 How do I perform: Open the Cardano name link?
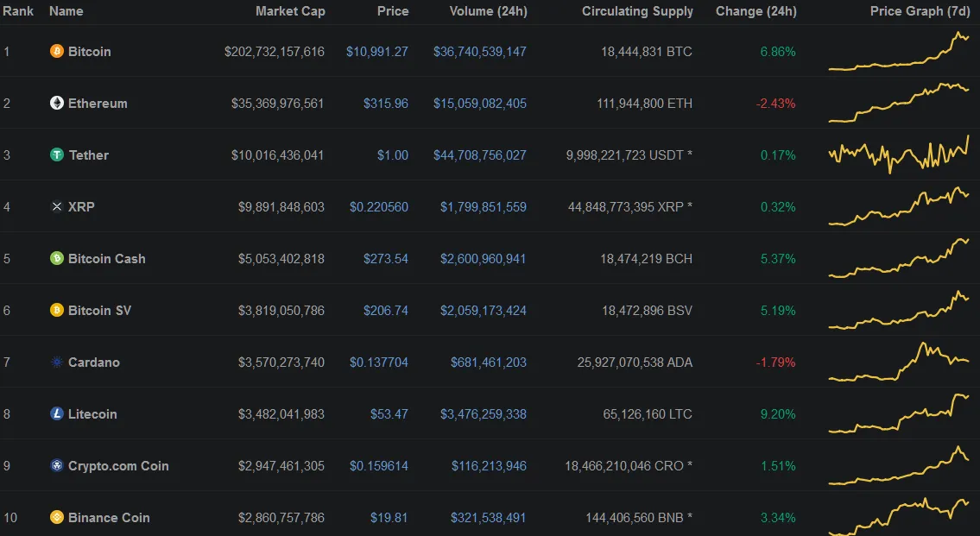[94, 363]
